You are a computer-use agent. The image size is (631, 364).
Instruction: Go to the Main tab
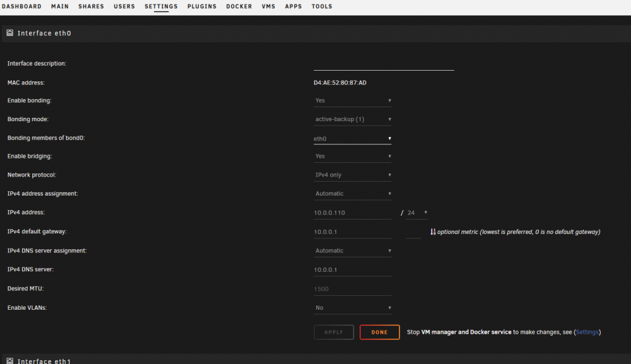point(60,6)
